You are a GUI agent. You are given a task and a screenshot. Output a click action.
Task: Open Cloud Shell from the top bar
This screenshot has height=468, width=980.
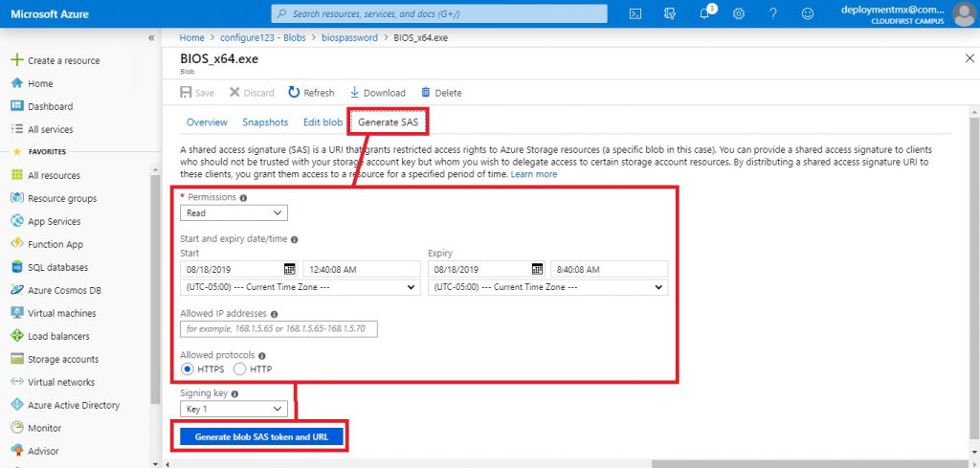[635, 13]
